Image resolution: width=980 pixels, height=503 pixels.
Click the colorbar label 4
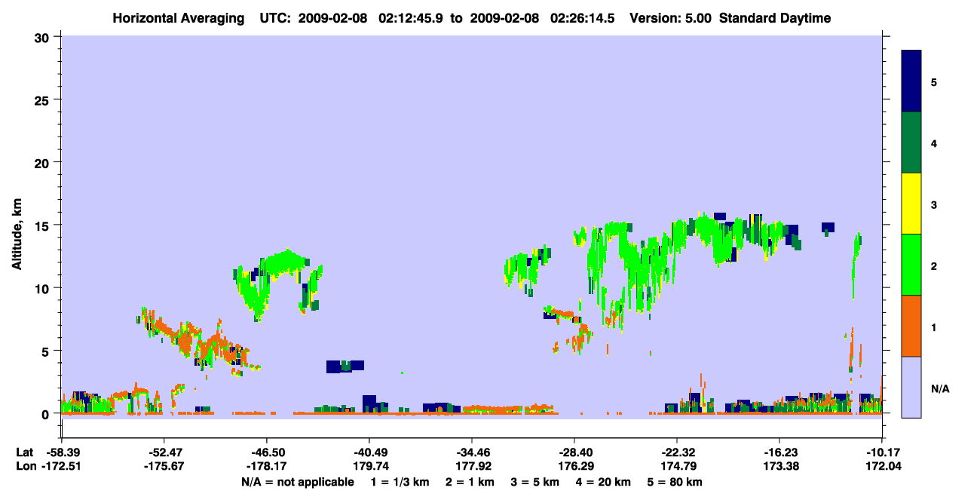pyautogui.click(x=934, y=143)
